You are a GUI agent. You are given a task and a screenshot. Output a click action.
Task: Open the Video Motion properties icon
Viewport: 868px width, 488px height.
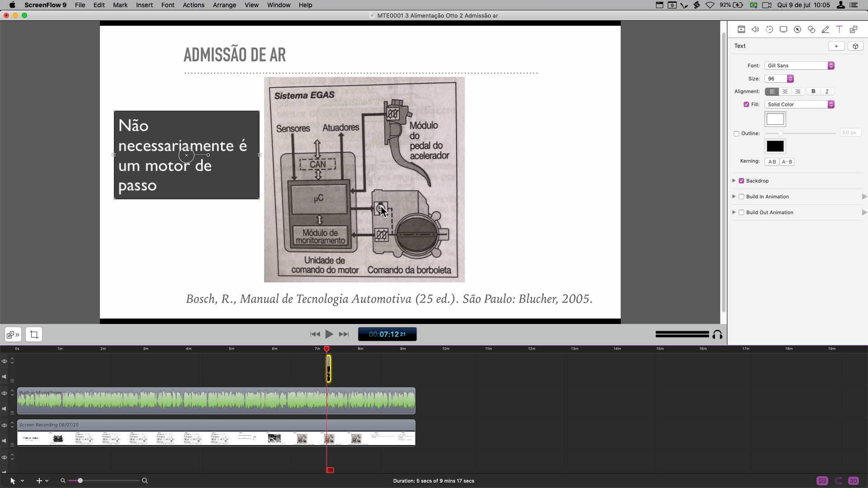pos(769,29)
